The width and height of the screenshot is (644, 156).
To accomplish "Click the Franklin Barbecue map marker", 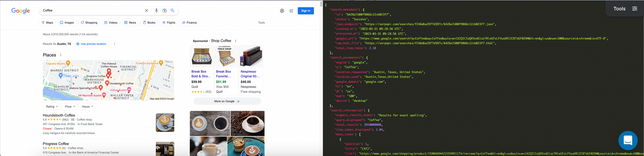I will click(x=161, y=63).
